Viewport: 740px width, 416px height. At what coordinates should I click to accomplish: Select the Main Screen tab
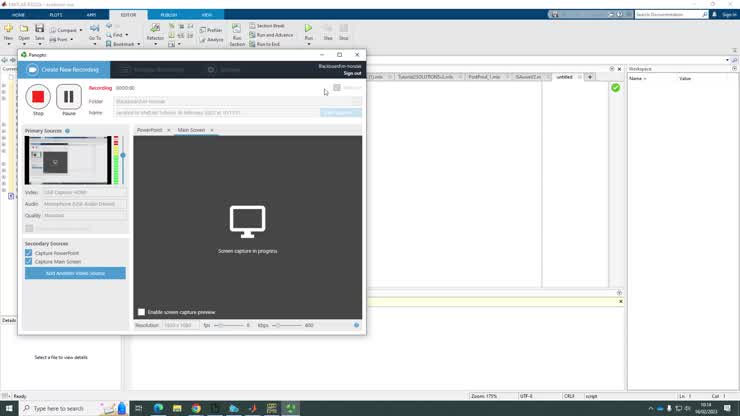pyautogui.click(x=191, y=130)
